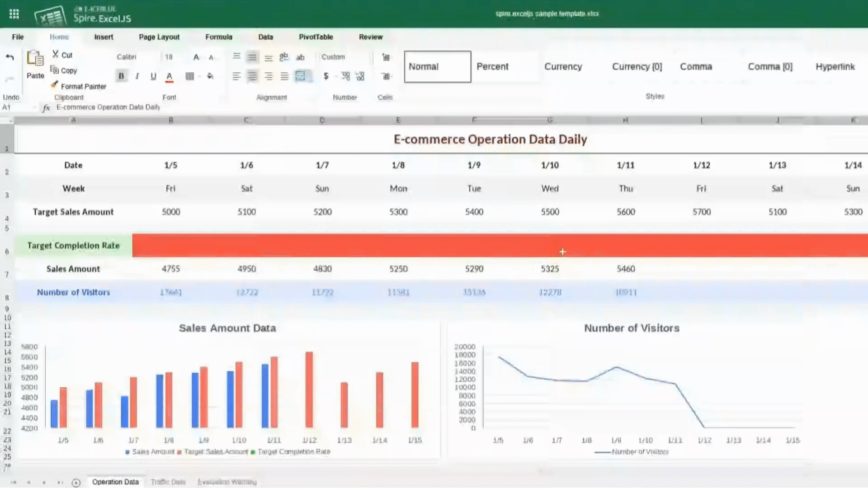Click the merge cells icon
Image resolution: width=868 pixels, height=488 pixels.
tap(301, 76)
